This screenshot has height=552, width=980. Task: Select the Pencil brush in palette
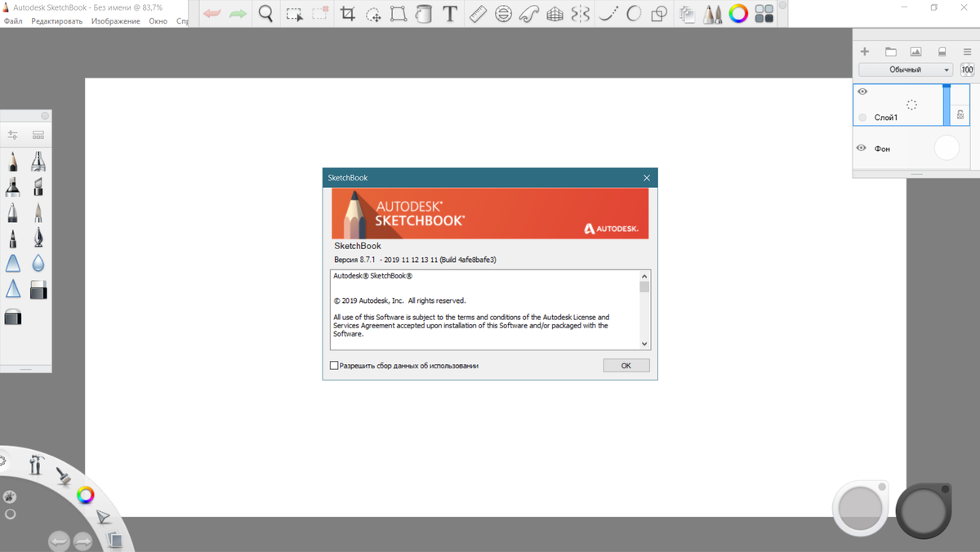13,162
